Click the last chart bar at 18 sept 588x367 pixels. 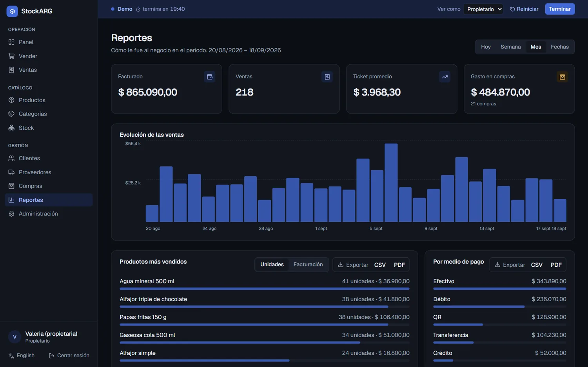pos(560,210)
